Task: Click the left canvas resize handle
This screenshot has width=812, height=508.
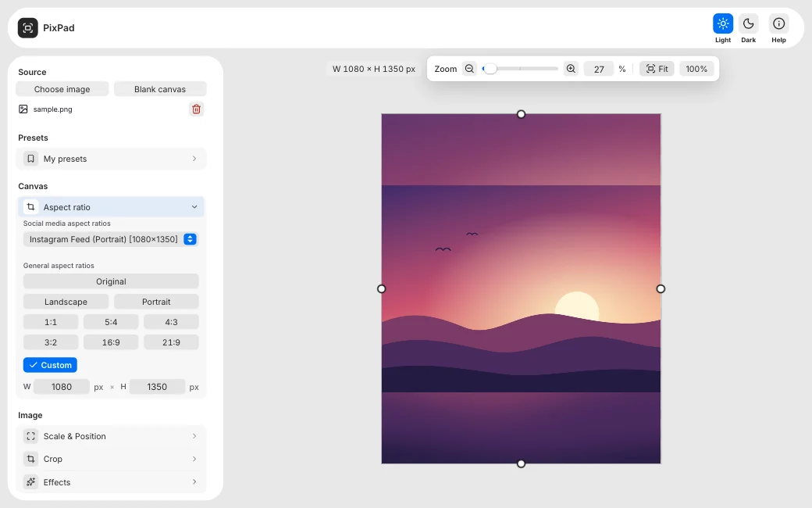Action: point(382,288)
